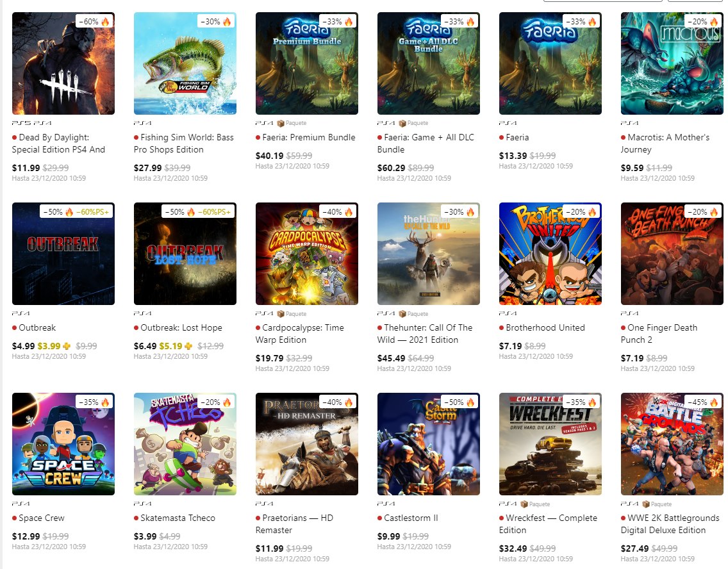The height and width of the screenshot is (569, 728).
Task: Click the PS4 platform icon under Space Crew cover
Action: click(x=19, y=504)
